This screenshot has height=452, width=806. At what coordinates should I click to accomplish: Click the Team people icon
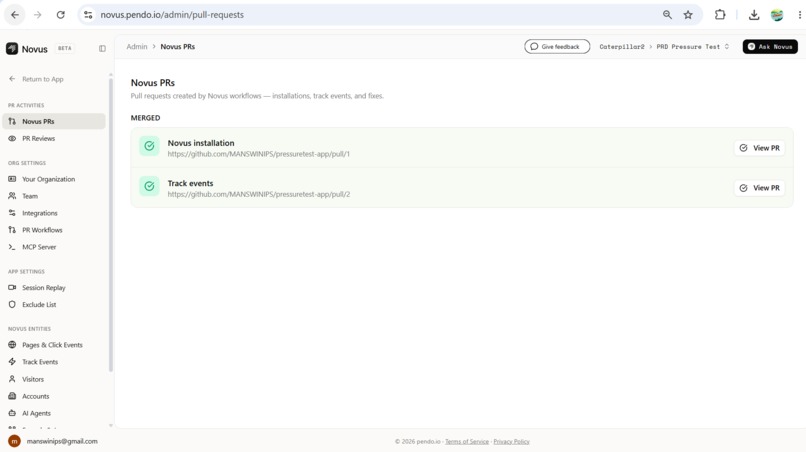pos(12,196)
